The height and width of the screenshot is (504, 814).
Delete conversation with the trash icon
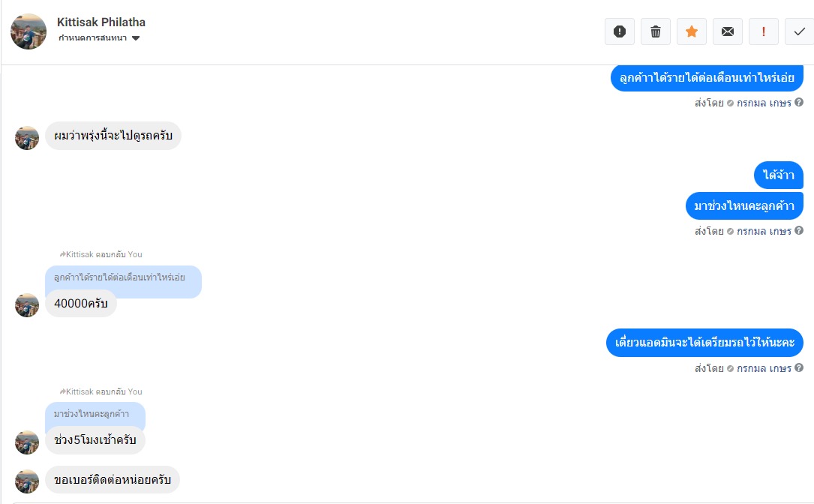click(656, 31)
